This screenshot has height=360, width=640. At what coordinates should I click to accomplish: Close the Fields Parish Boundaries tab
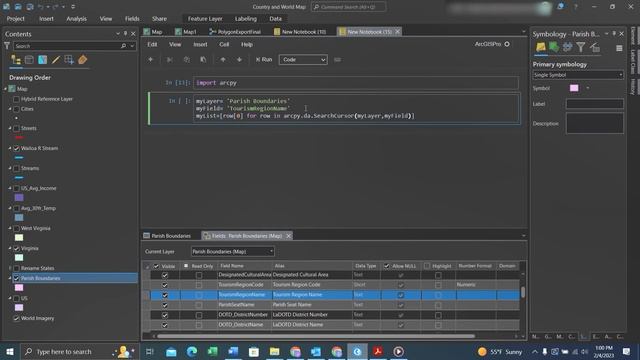click(x=289, y=236)
